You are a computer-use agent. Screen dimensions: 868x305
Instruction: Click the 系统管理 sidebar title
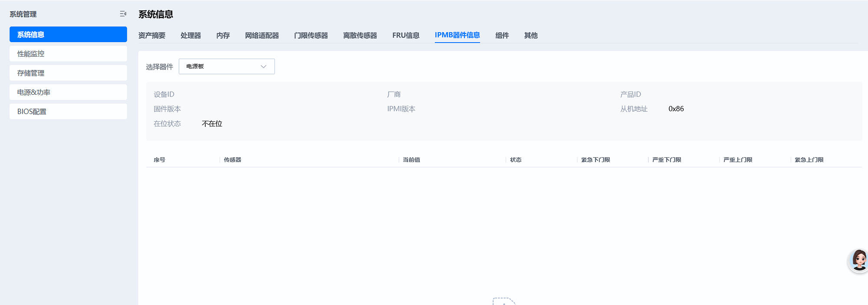click(x=23, y=14)
